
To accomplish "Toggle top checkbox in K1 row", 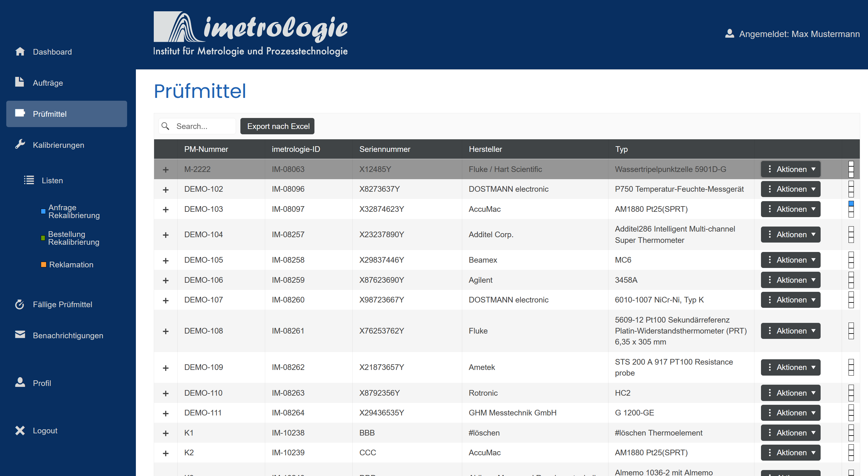I will (x=851, y=427).
